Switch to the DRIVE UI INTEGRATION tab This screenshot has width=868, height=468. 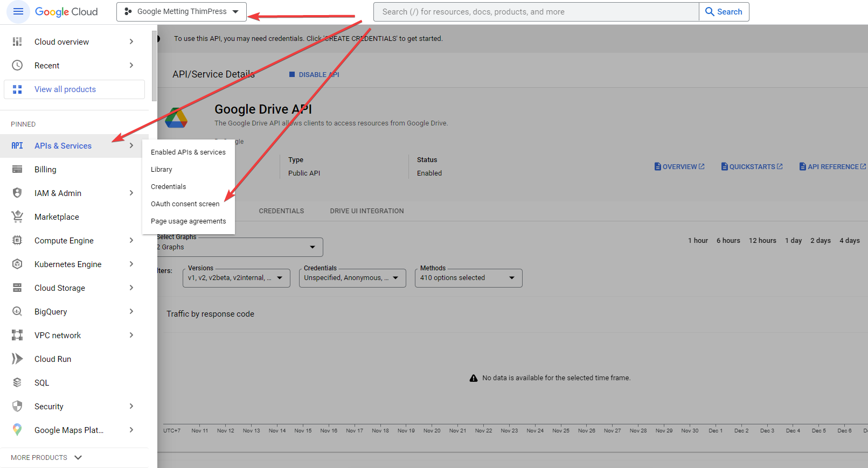pos(367,211)
